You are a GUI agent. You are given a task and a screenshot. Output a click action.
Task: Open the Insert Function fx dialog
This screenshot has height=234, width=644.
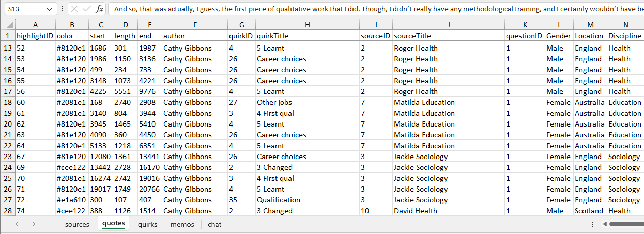tap(100, 9)
